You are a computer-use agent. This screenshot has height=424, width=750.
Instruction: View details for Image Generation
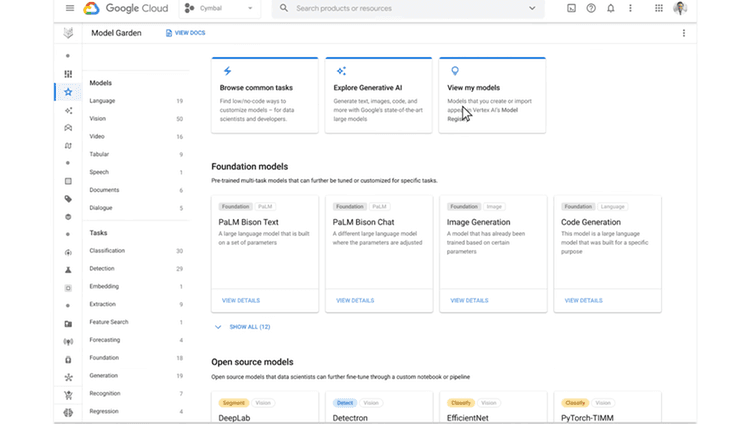469,301
